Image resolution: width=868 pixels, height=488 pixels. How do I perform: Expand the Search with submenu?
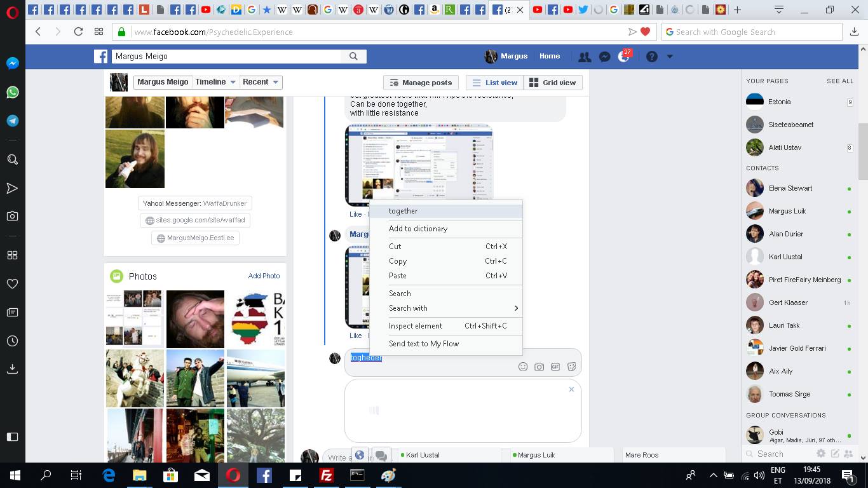click(x=446, y=308)
